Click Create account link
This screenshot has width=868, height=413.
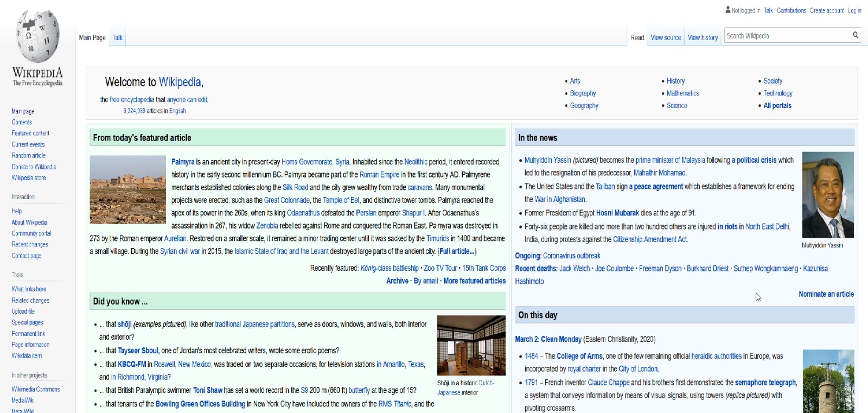tap(827, 10)
